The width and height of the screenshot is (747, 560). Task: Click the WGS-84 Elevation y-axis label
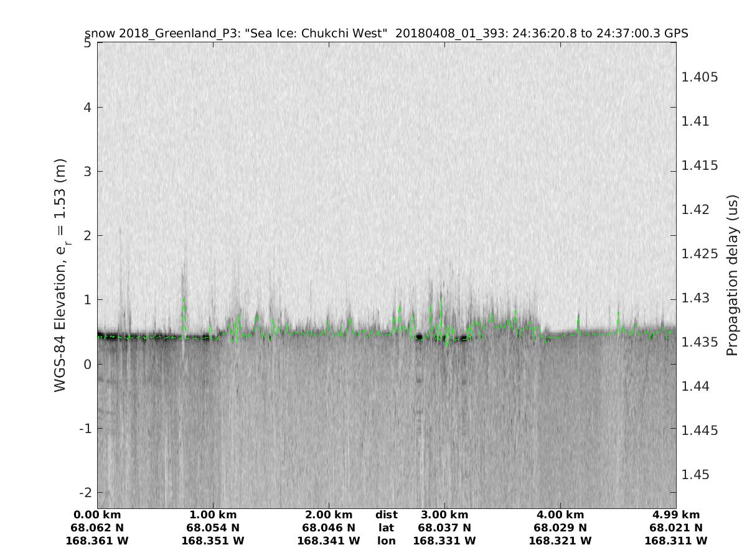pyautogui.click(x=60, y=275)
